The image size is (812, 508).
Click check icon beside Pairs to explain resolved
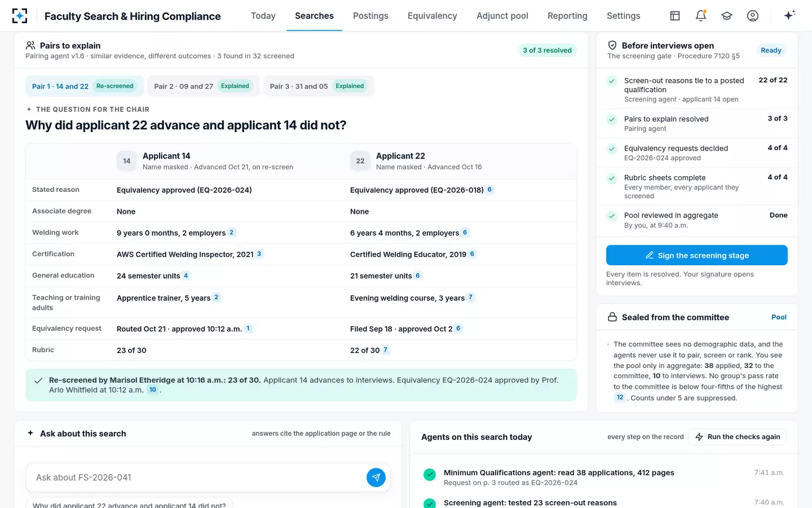[x=612, y=120]
